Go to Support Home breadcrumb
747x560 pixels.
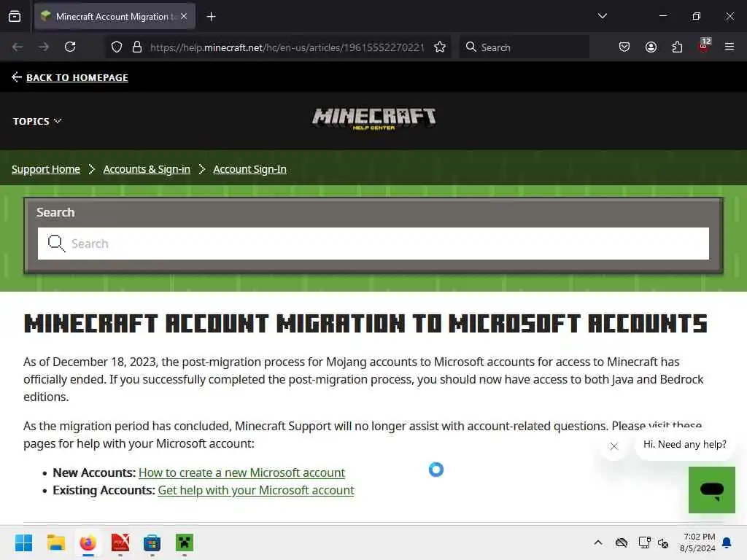coord(46,169)
